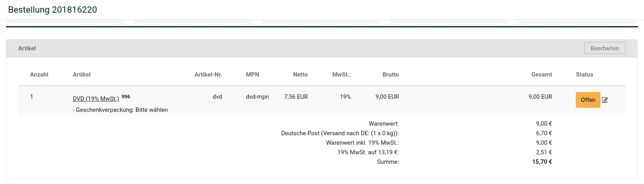Click the 7,56 EUR net price cell
Viewport: 644px width, 184px height.
pos(296,97)
